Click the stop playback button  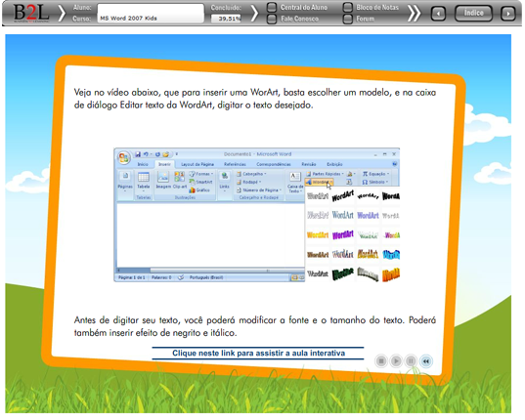click(x=381, y=361)
